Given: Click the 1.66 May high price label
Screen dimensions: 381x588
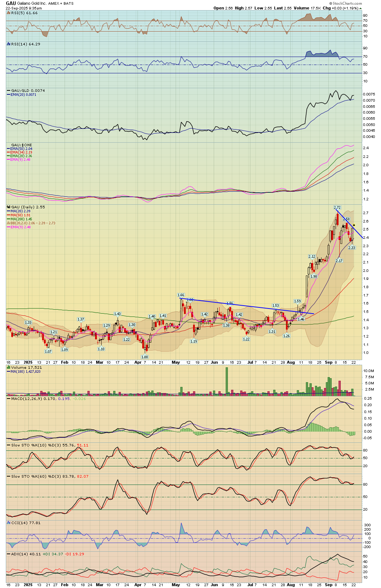Looking at the screenshot, I should 181,295.
